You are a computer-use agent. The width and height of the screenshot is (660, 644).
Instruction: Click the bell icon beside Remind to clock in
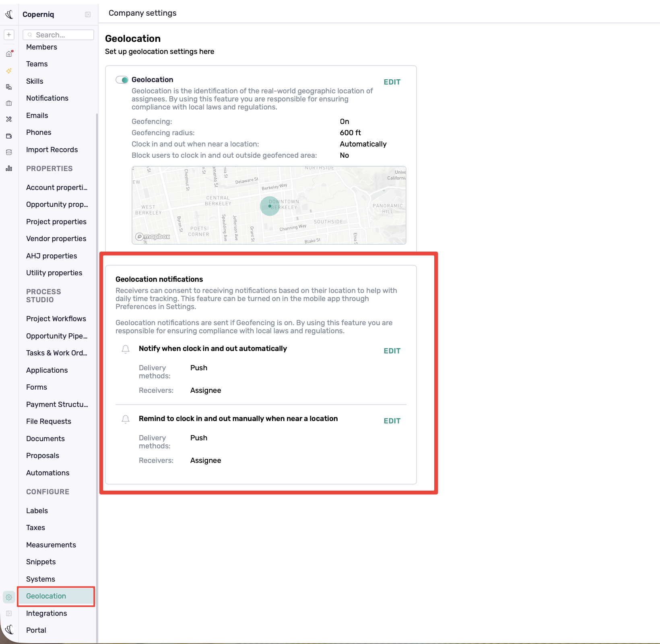click(126, 419)
